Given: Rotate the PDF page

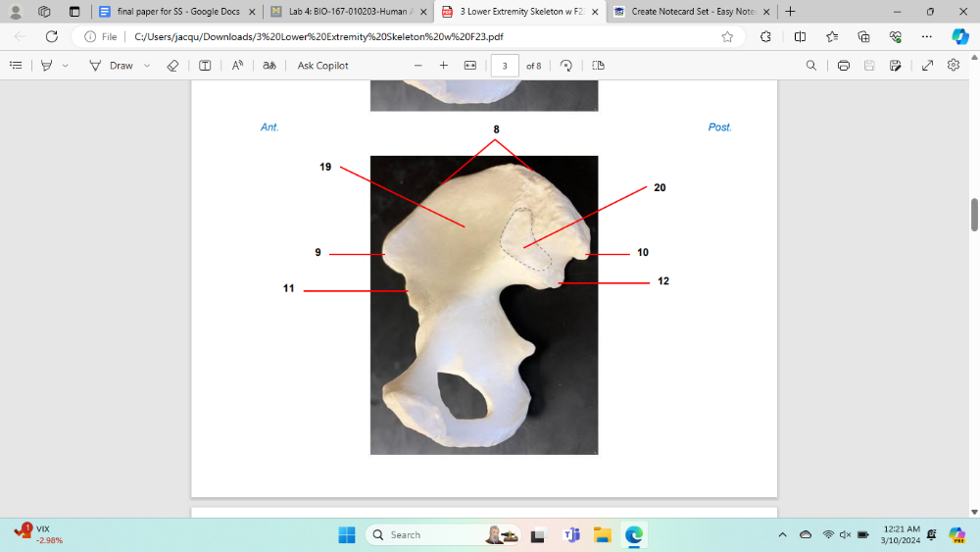Looking at the screenshot, I should click(565, 66).
